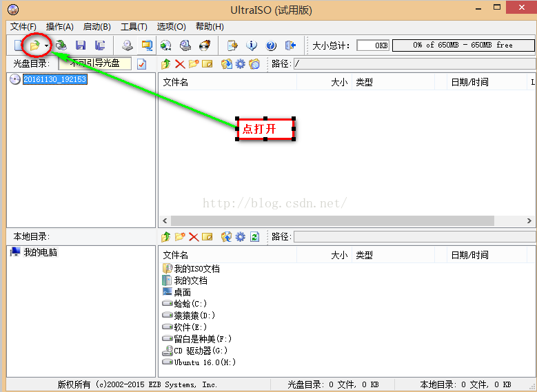This screenshot has width=537, height=392.
Task: Click the rename icon in disc pane
Action: tap(207, 64)
